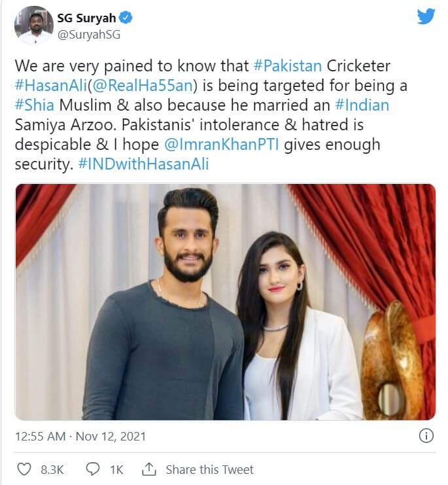Open the #HasanAli hashtag

[x=51, y=86]
